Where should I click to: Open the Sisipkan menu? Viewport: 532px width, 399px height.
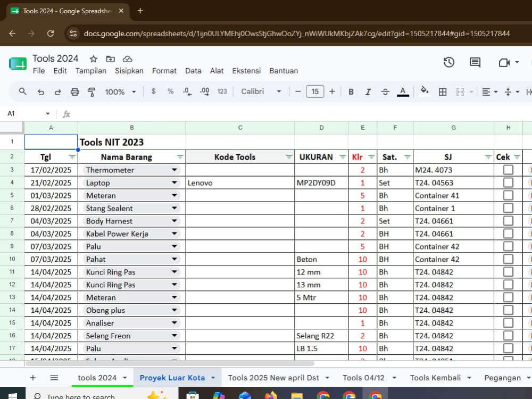[x=129, y=71]
